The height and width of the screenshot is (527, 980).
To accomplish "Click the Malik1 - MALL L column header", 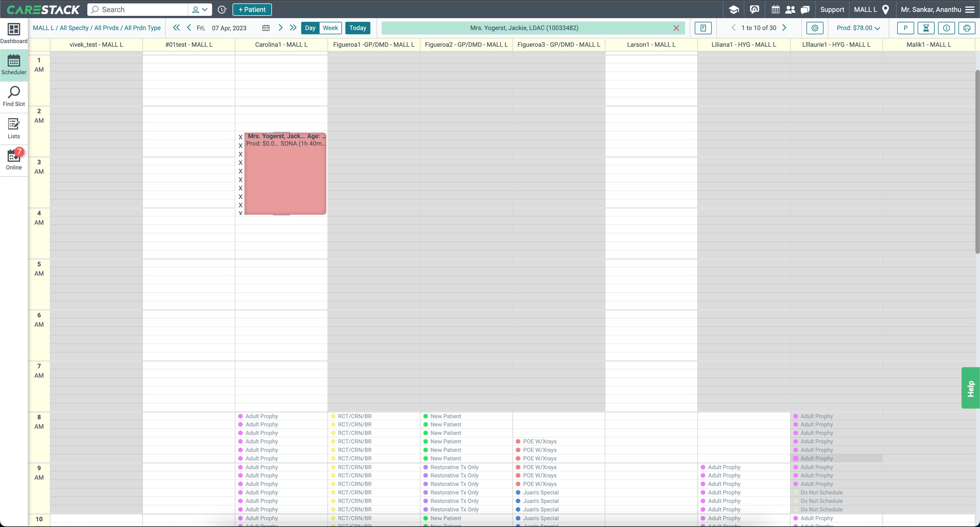I will [929, 44].
